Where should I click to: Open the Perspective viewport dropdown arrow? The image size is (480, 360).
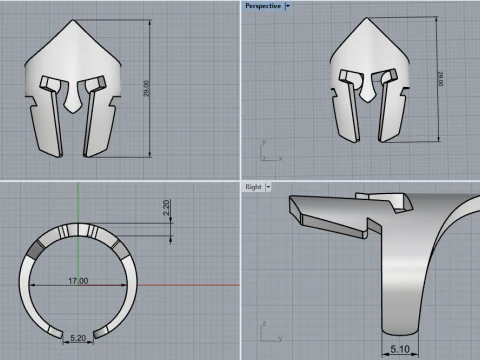(x=288, y=6)
